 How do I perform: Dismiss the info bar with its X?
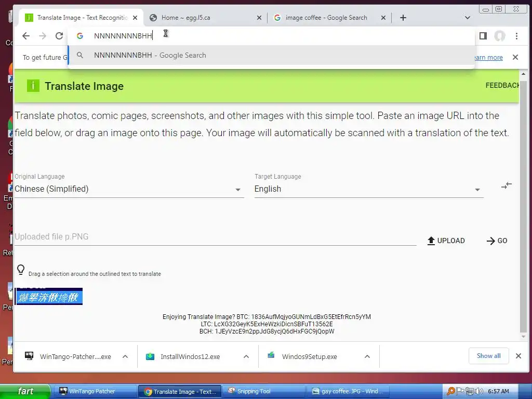[515, 57]
